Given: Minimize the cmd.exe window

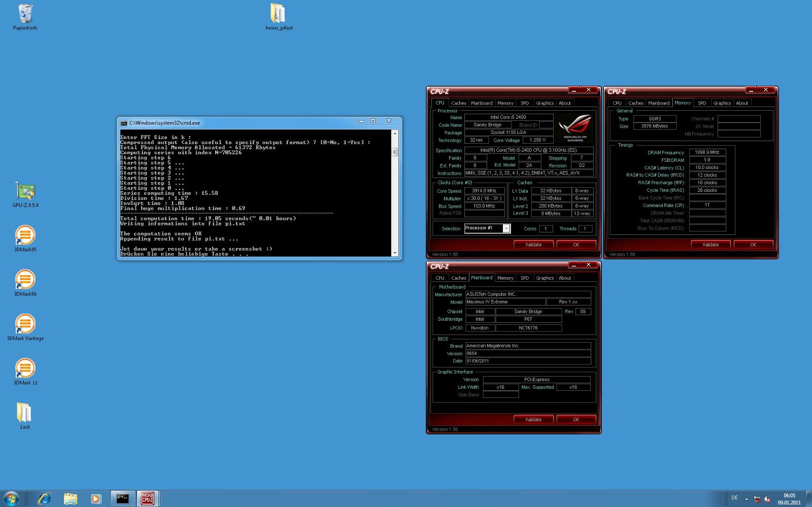Looking at the screenshot, I should (361, 121).
